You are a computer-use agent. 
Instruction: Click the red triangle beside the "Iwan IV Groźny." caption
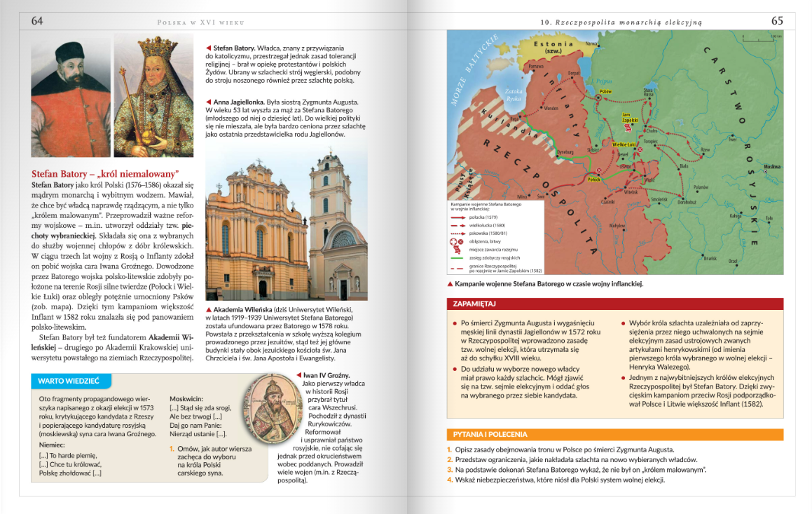pyautogui.click(x=298, y=375)
